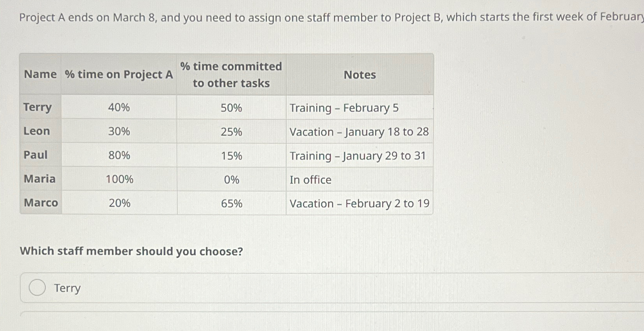644x331 pixels.
Task: Click the In office note for Maria
Action: (310, 180)
